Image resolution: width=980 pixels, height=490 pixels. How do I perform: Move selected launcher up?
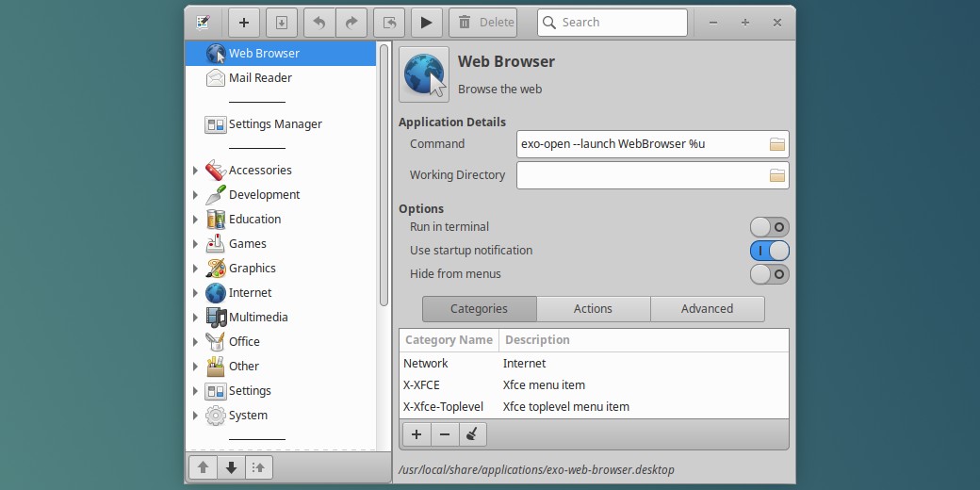coord(203,466)
